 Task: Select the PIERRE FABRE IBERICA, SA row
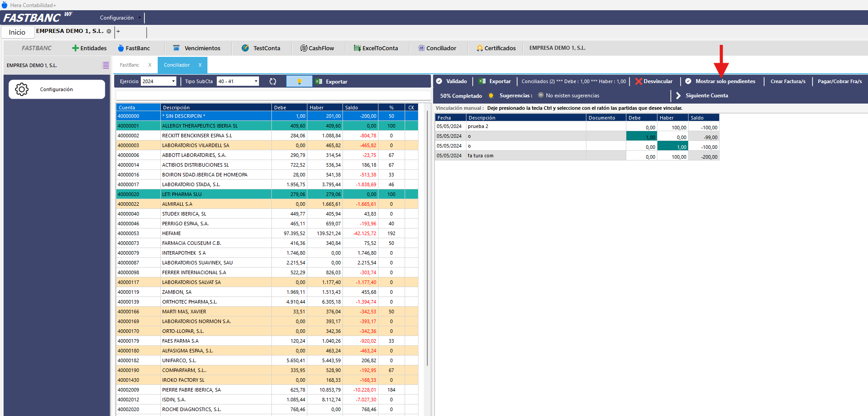[x=267, y=390]
